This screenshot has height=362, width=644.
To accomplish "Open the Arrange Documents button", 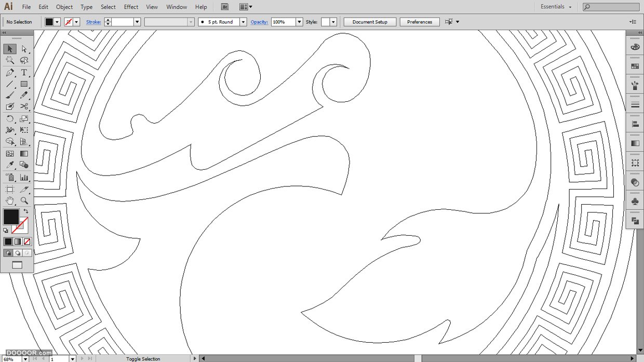I will [246, 7].
